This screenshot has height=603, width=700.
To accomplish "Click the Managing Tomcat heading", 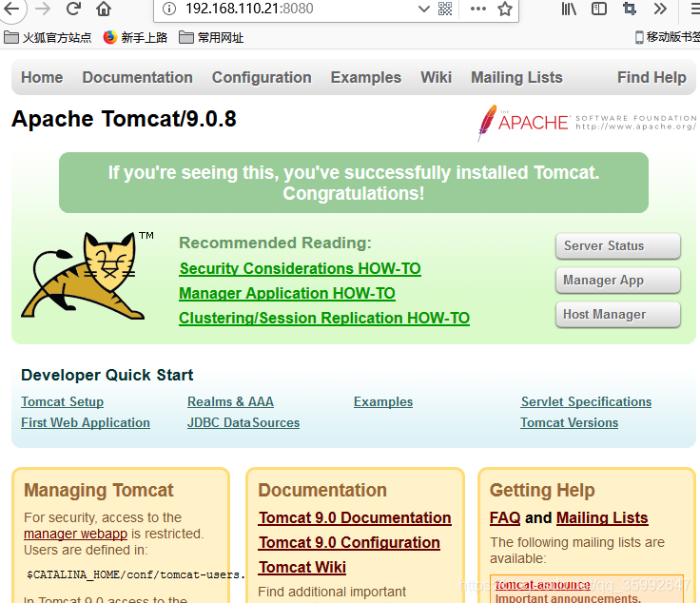I will [x=99, y=490].
